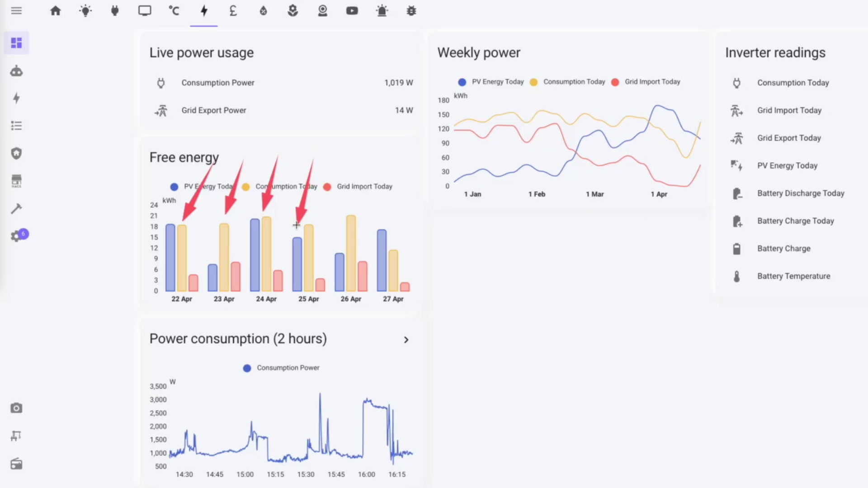
Task: Expand the Power consumption 2 hours chart
Action: tap(406, 339)
